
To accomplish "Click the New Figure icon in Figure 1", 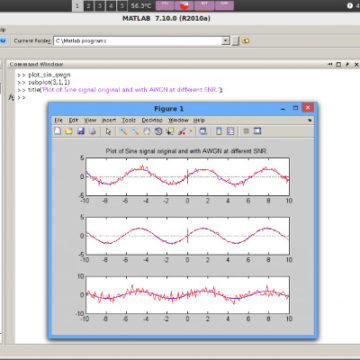I will click(57, 131).
